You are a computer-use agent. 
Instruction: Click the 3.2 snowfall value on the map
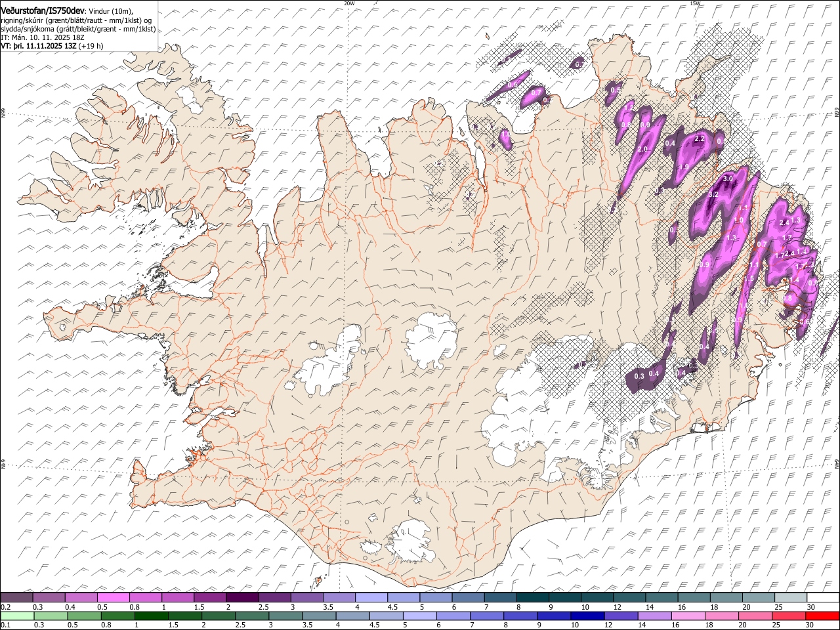(715, 195)
